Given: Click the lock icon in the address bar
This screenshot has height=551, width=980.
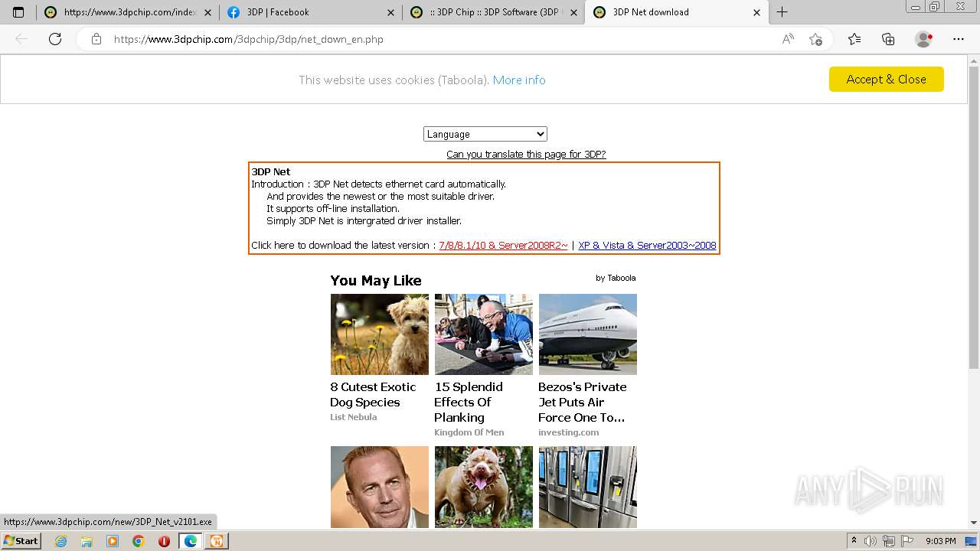Looking at the screenshot, I should pyautogui.click(x=96, y=39).
